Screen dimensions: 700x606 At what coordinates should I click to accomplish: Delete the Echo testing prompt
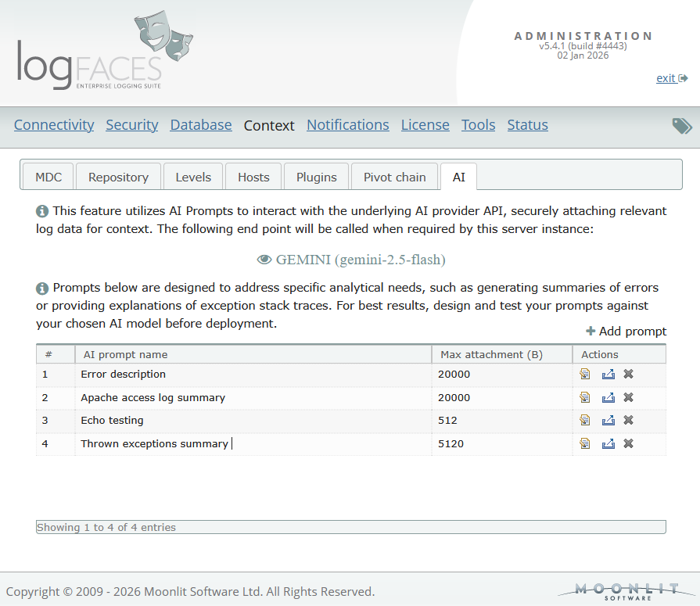point(628,421)
